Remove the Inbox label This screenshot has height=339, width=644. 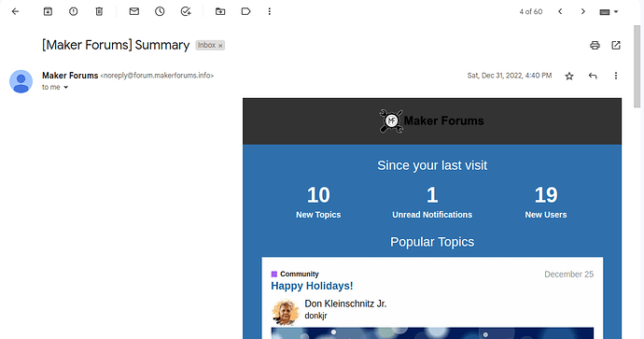click(220, 46)
